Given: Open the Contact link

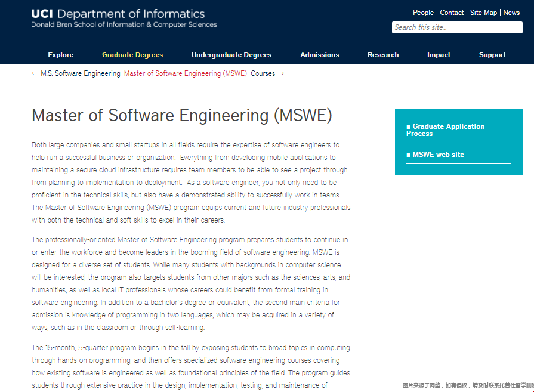Looking at the screenshot, I should click(452, 13).
